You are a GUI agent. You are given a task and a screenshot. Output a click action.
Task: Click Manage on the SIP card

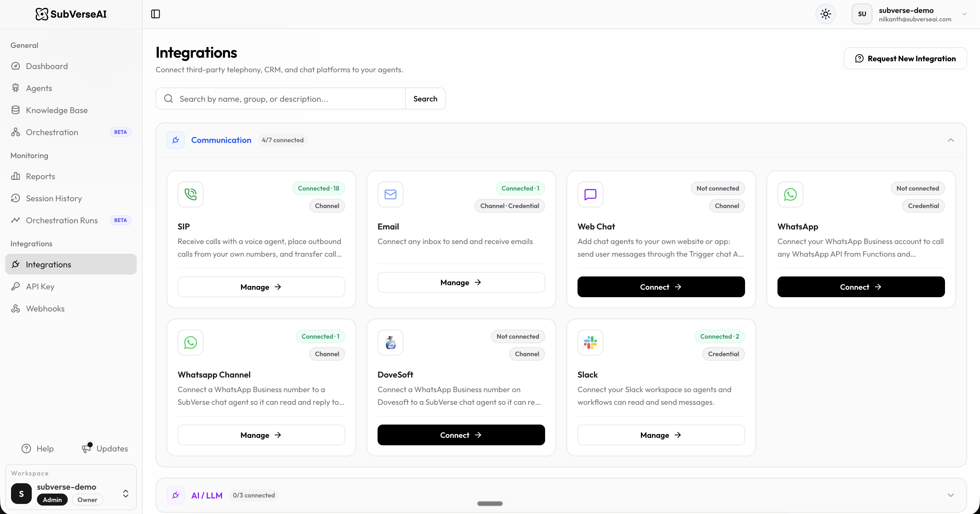coord(261,287)
